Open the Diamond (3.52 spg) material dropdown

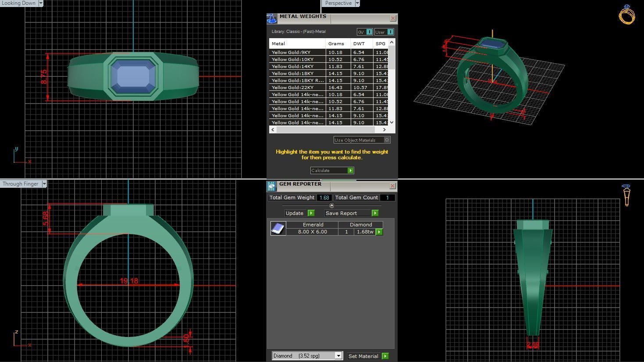[x=338, y=356]
